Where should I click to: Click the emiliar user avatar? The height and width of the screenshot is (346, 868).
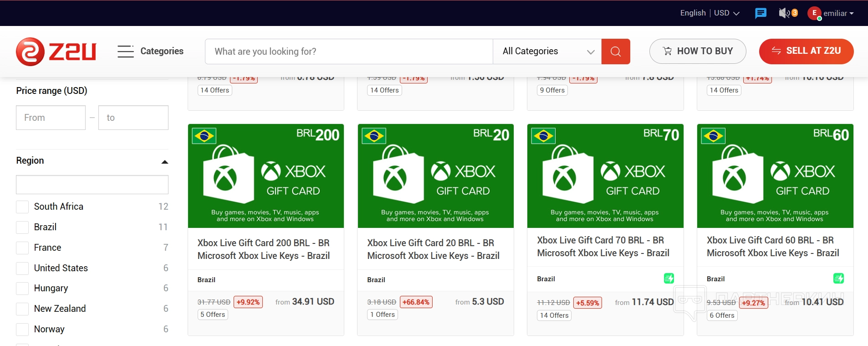tap(814, 13)
